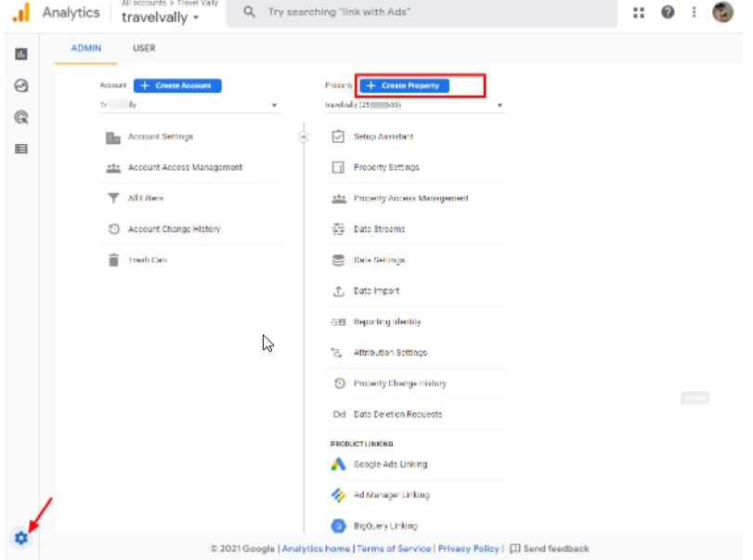This screenshot has width=753, height=560.
Task: Open the Admin gear icon
Action: point(20,538)
